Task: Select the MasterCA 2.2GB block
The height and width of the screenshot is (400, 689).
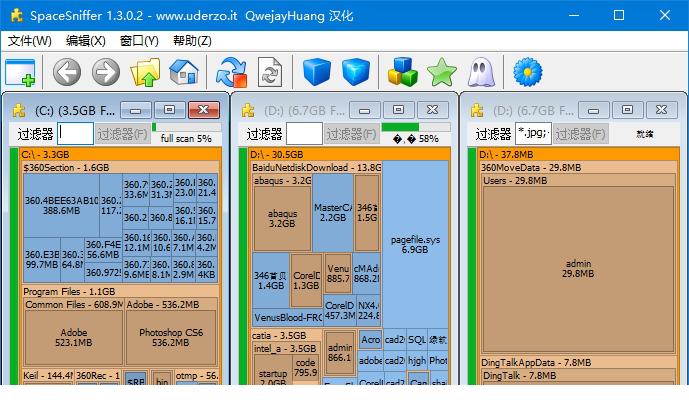Action: pos(333,212)
